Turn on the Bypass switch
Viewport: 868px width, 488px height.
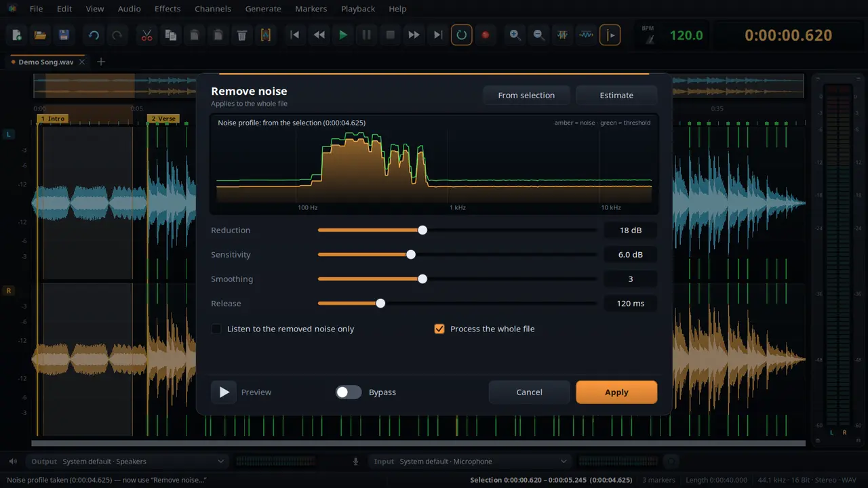349,392
